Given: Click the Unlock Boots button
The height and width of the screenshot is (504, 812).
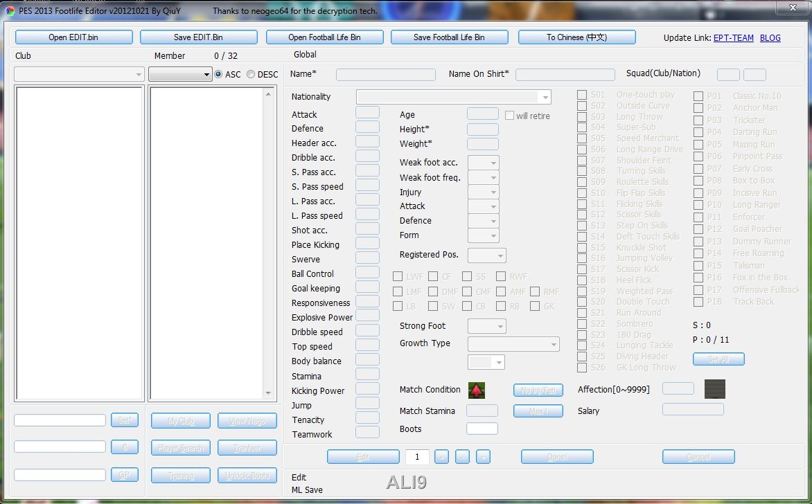Looking at the screenshot, I should click(x=247, y=476).
